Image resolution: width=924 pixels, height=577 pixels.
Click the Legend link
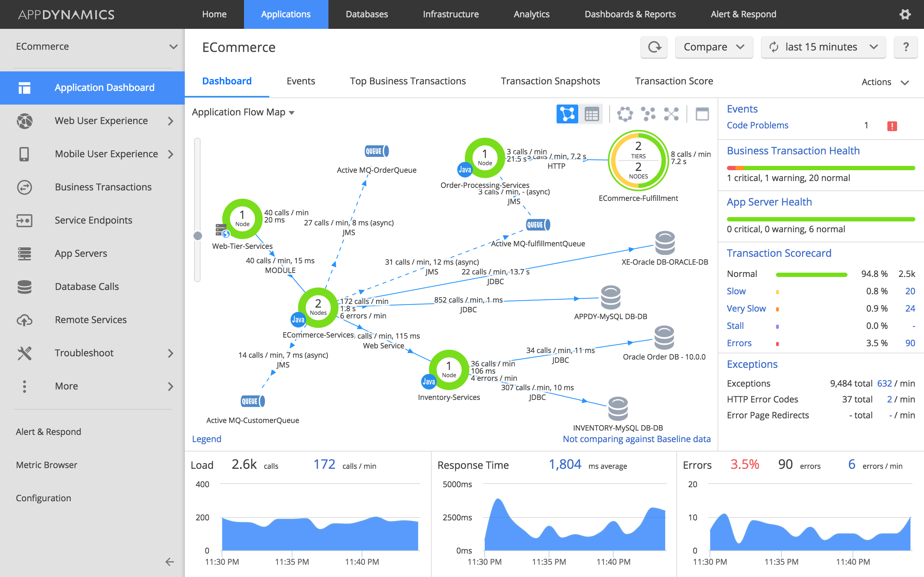tap(206, 439)
